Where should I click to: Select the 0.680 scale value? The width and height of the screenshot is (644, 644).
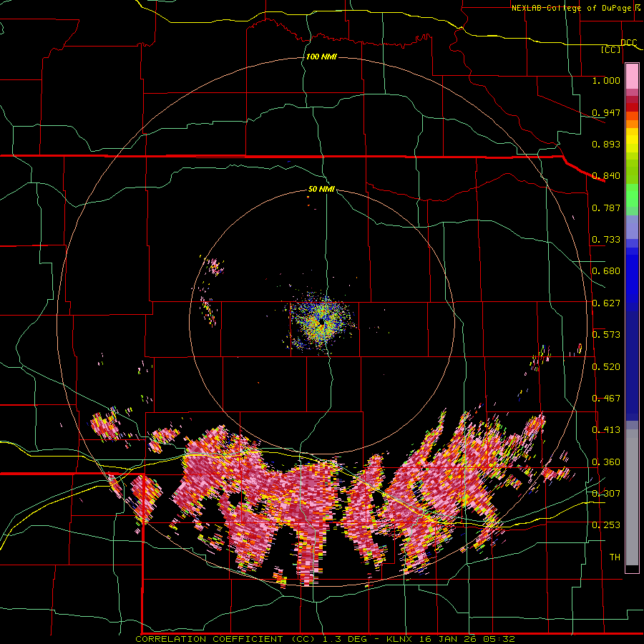tap(606, 271)
